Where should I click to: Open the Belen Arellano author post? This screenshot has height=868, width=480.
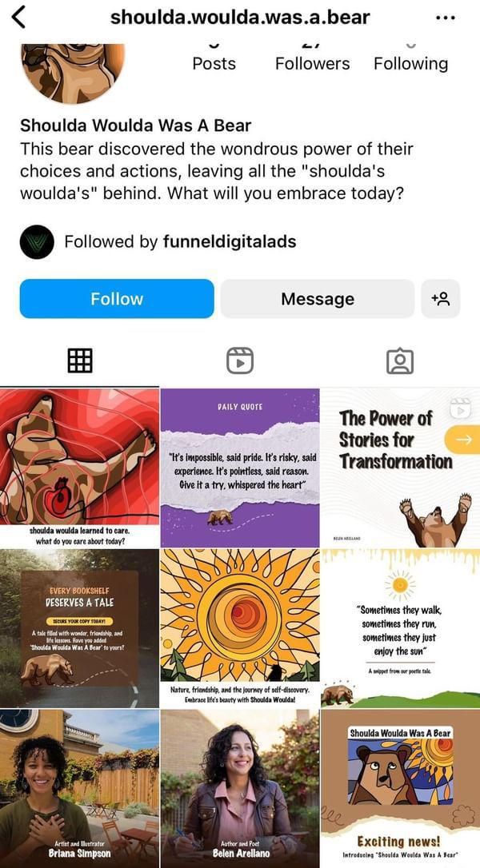pos(240,789)
